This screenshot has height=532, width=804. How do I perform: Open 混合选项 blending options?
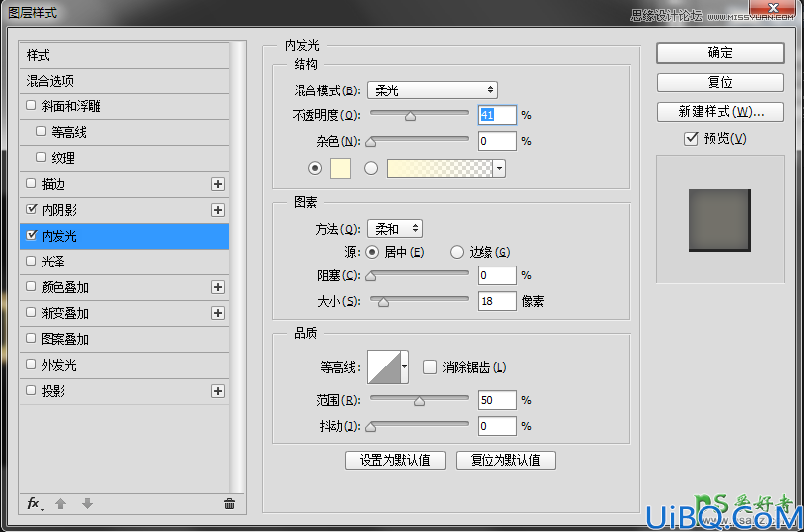pos(124,81)
